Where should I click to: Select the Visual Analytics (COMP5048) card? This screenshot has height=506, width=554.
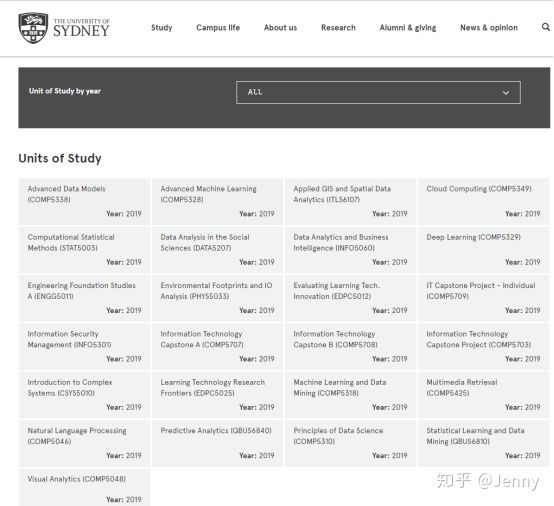tap(84, 487)
